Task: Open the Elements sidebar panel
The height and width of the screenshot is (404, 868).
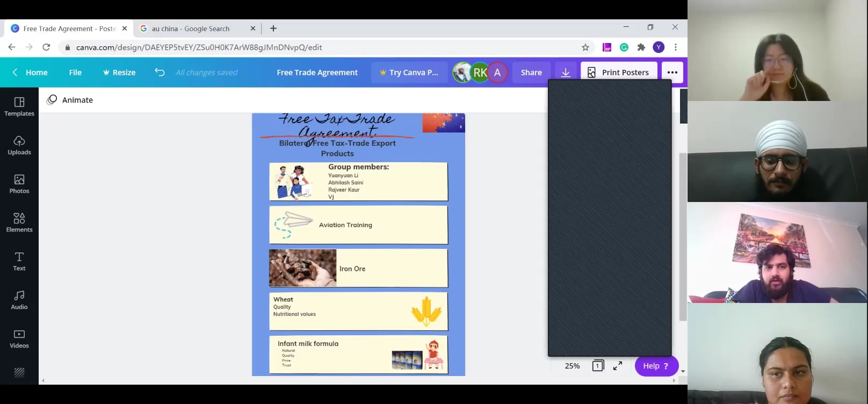Action: click(x=19, y=222)
